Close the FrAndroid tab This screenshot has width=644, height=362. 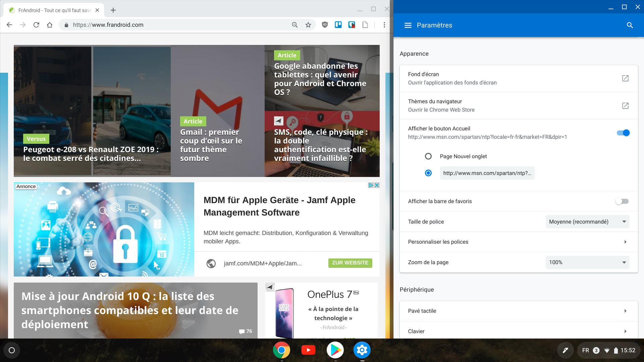click(97, 10)
